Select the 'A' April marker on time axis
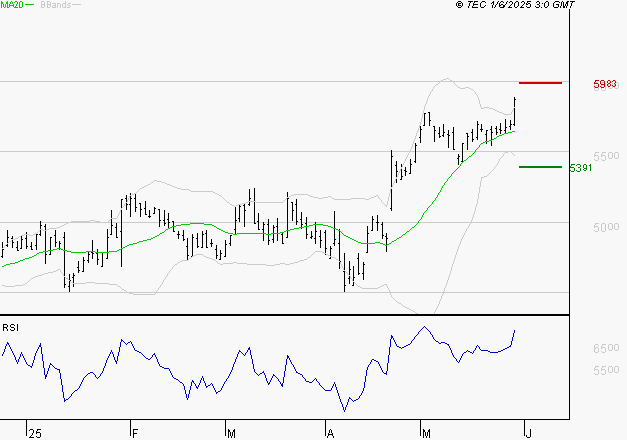The height and width of the screenshot is (440, 627). pyautogui.click(x=330, y=433)
